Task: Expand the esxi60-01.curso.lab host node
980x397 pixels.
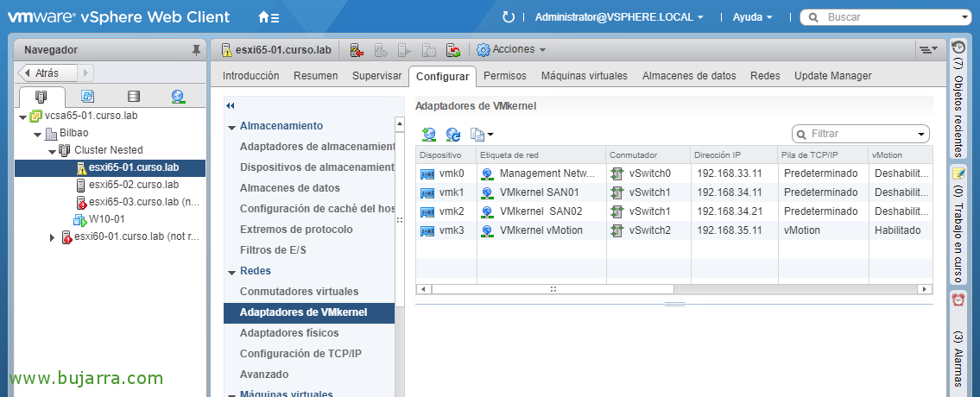Action: point(53,237)
